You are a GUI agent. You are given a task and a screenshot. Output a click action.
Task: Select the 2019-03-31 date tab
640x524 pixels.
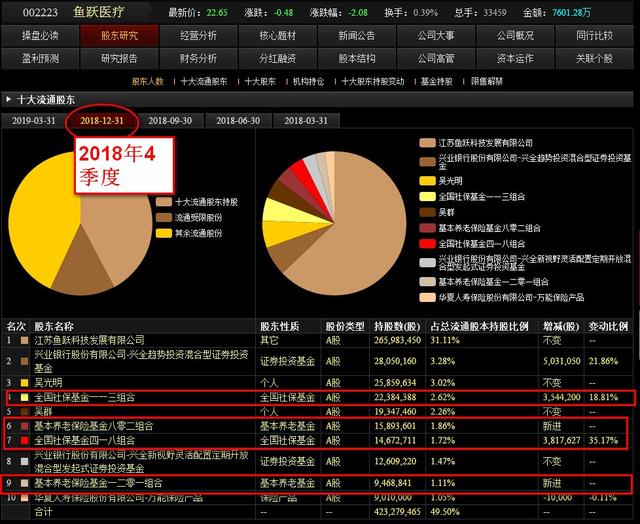point(33,120)
